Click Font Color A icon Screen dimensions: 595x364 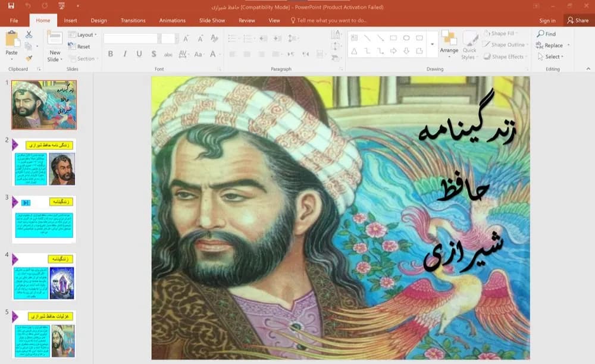(213, 54)
